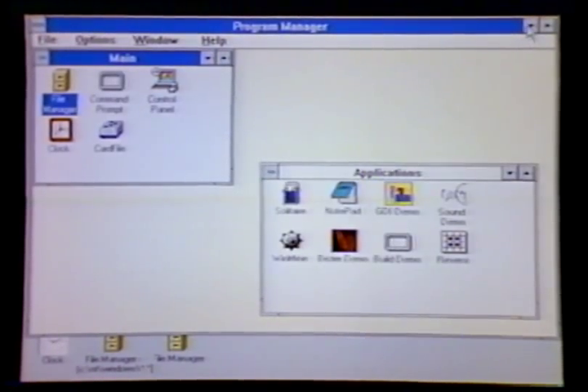Screen dimensions: 588x392
Task: Select the Solitaire icon in Applications
Action: (291, 194)
